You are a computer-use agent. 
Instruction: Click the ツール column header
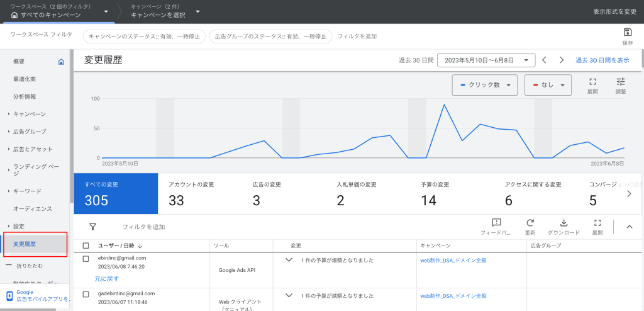coord(222,246)
